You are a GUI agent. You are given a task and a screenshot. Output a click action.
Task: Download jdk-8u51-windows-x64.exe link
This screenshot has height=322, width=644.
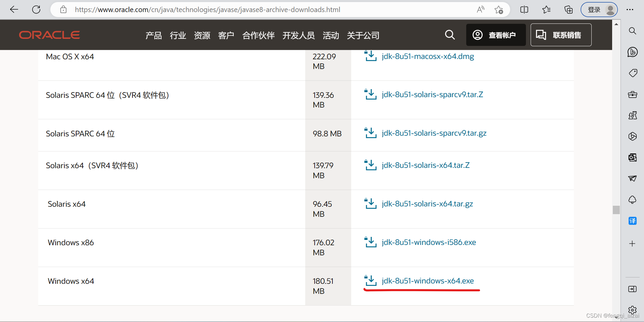pos(428,281)
